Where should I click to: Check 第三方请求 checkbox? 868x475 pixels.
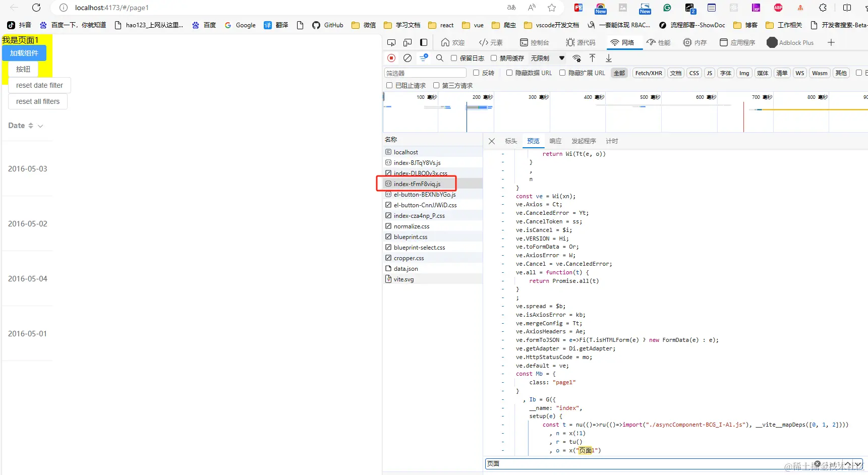coord(436,85)
